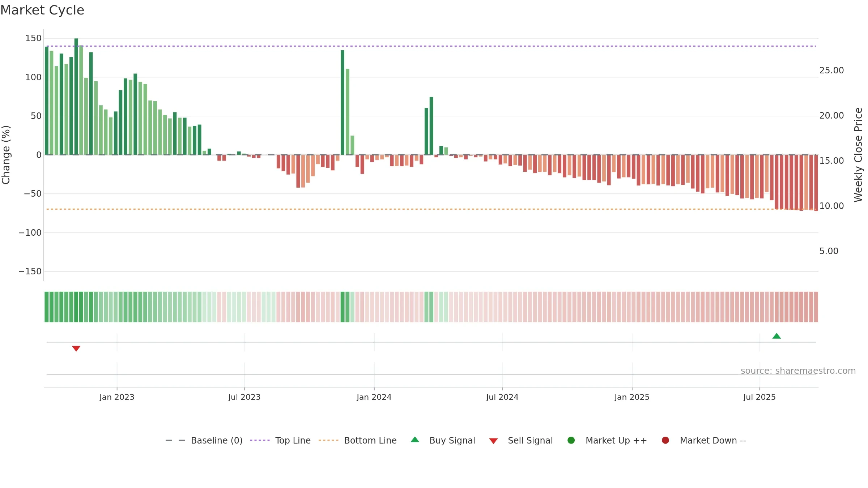Click the purple dotted line sample in the legend
868x488 pixels.
tap(260, 440)
